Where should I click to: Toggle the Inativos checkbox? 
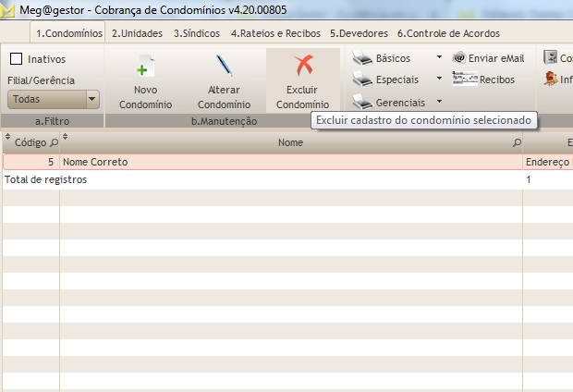click(16, 59)
